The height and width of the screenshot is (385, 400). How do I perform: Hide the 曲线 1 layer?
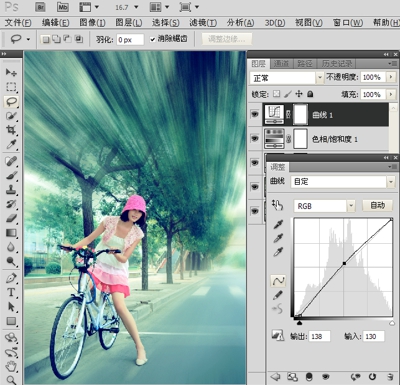click(255, 114)
